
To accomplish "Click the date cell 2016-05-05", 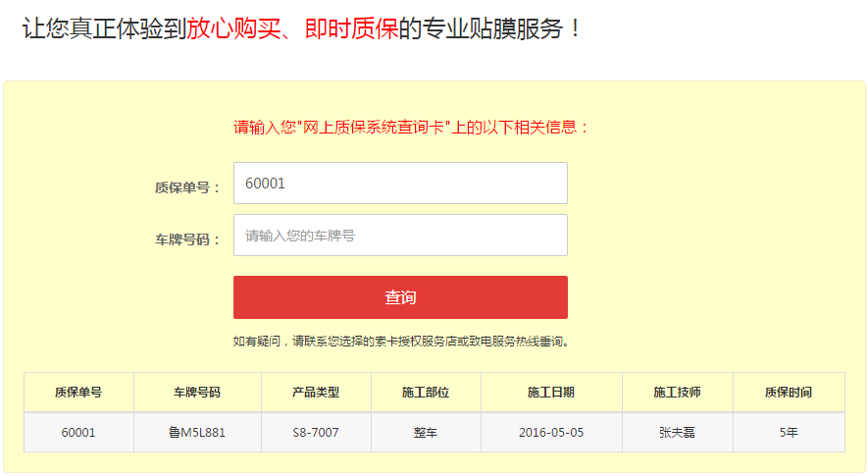I will (x=551, y=432).
